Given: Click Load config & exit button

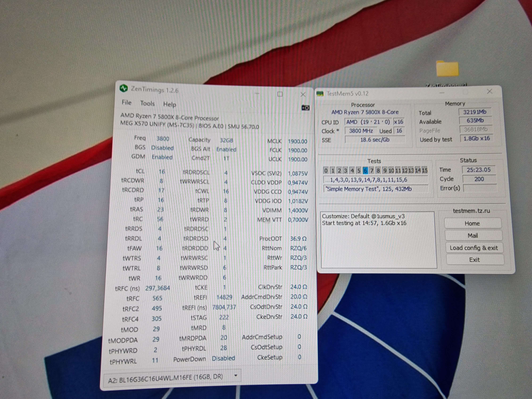Looking at the screenshot, I should click(474, 248).
